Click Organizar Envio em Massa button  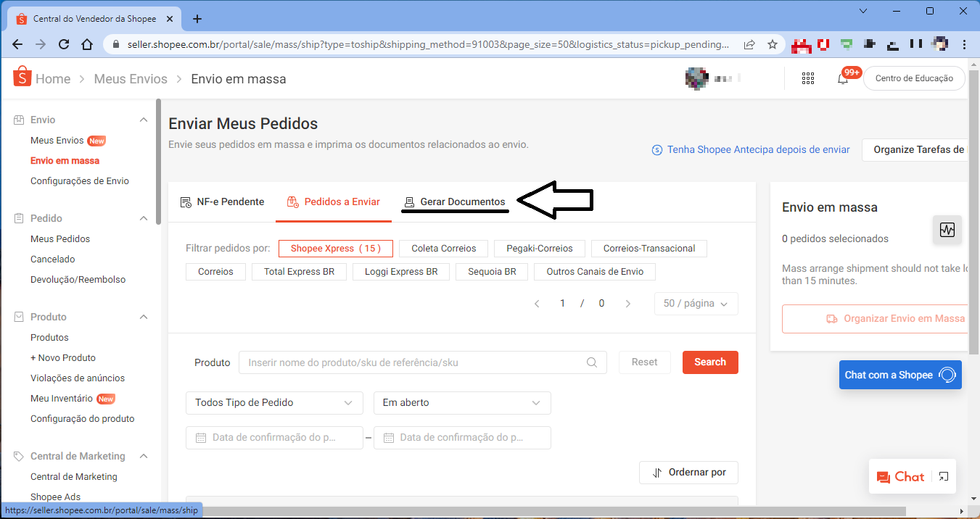tap(876, 319)
